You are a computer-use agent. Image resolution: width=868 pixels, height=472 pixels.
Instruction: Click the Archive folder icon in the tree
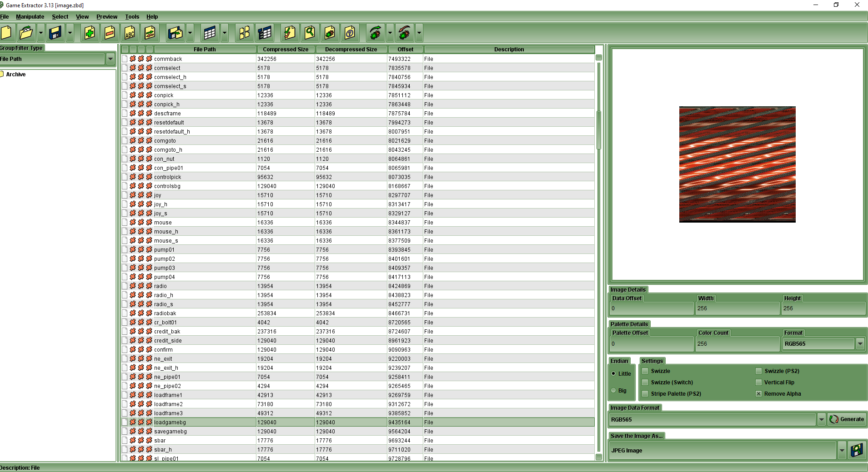2,74
